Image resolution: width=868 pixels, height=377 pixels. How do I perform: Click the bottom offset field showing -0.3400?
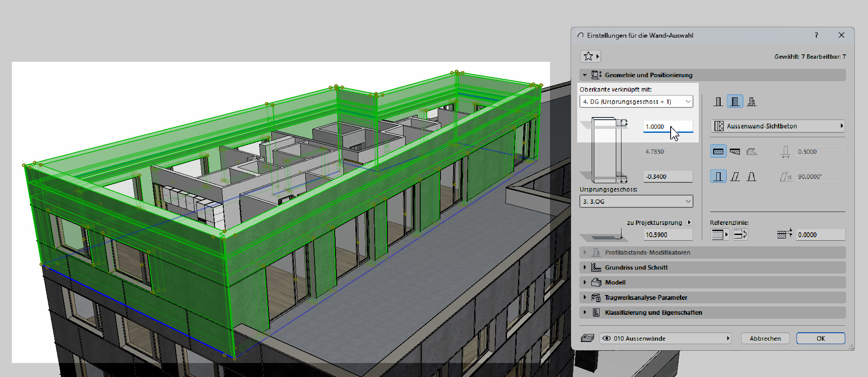(668, 177)
